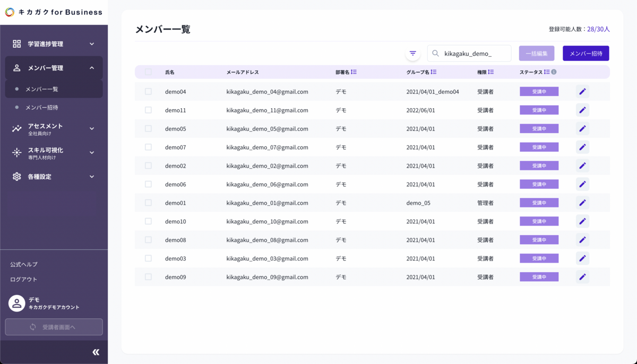The height and width of the screenshot is (364, 637).
Task: Click the Kikagaku logo icon
Action: pos(10,12)
